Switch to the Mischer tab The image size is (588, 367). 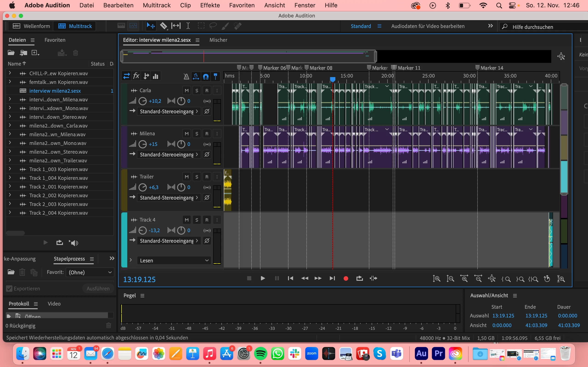point(218,40)
